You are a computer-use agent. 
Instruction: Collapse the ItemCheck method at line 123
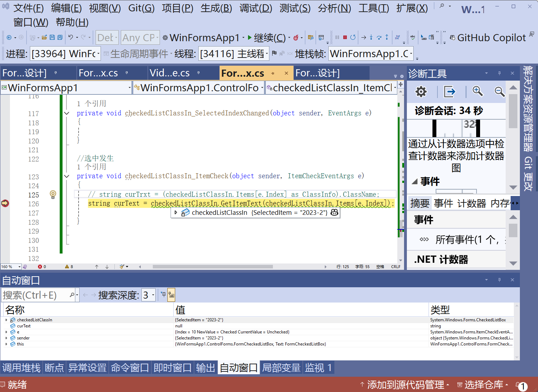point(66,176)
